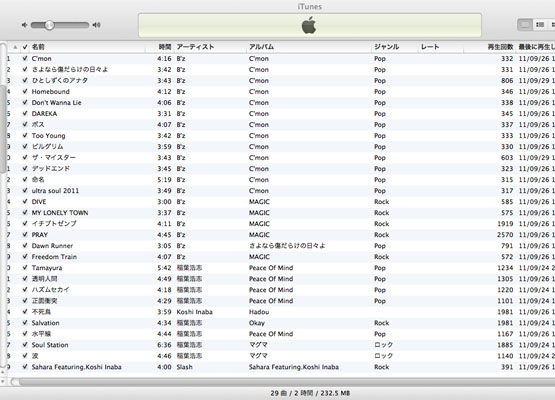Click the vertical scrollbar thumb

3,129
